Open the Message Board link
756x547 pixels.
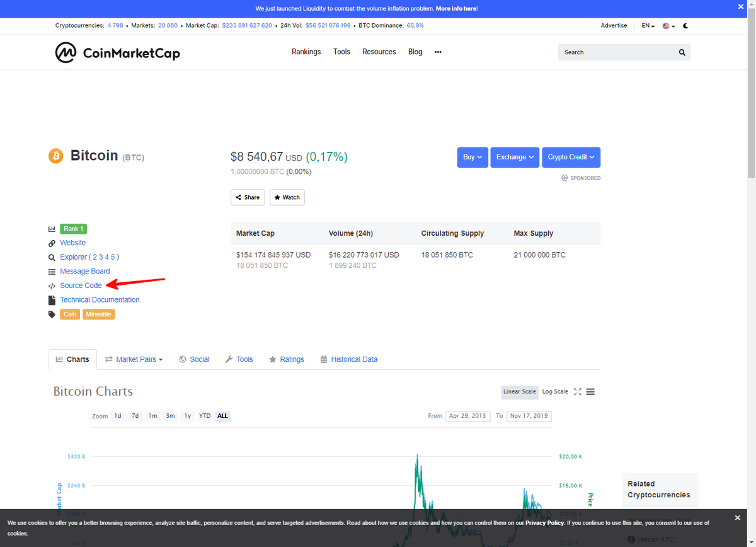pyautogui.click(x=85, y=272)
